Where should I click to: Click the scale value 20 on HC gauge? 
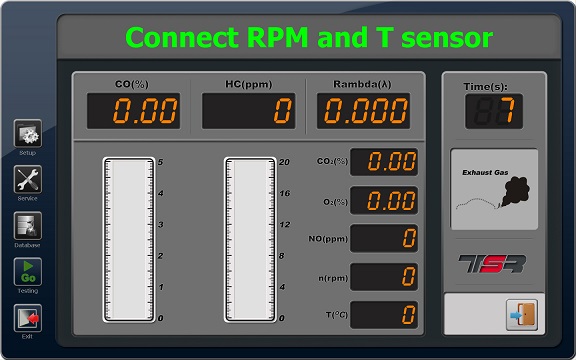pyautogui.click(x=284, y=162)
